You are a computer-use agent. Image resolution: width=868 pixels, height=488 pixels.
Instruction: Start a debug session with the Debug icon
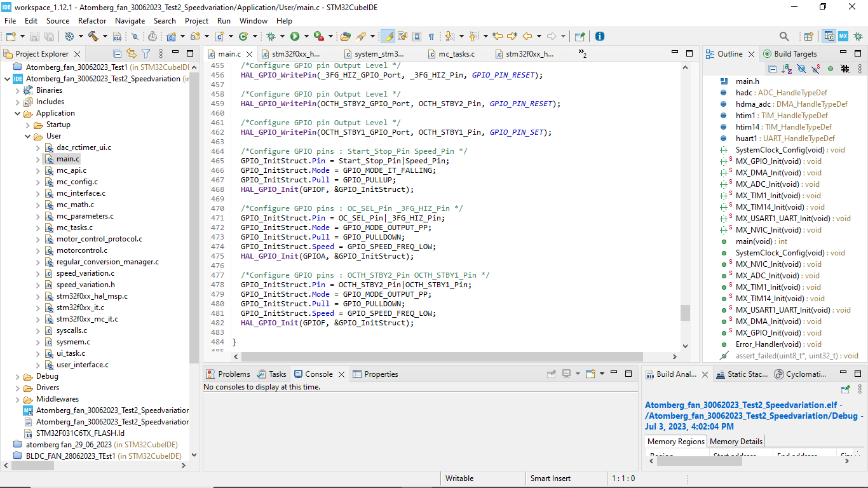tap(271, 36)
